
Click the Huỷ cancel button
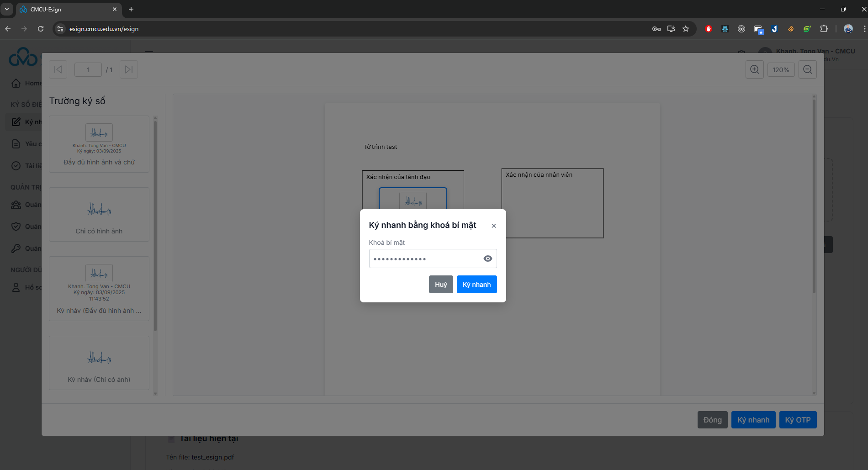point(440,285)
